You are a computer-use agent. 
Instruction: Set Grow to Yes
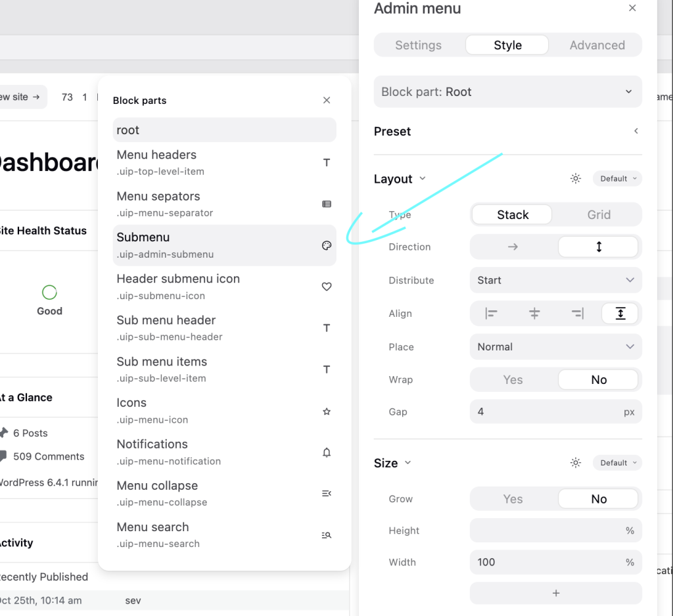pos(513,499)
